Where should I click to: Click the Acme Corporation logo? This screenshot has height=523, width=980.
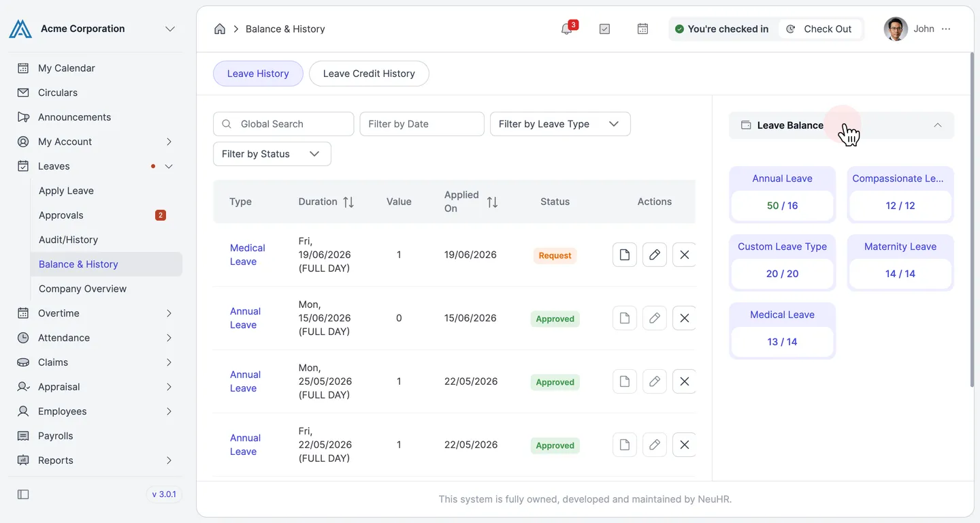click(20, 29)
